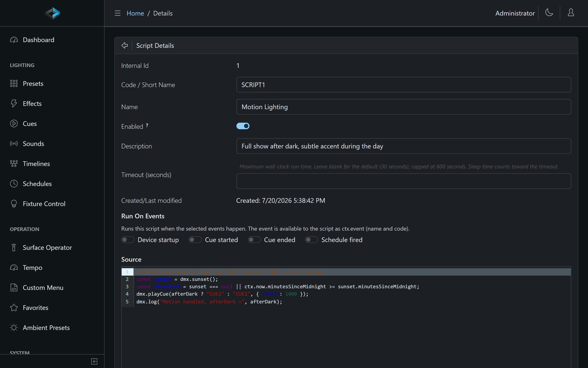This screenshot has width=588, height=368.
Task: Follow the Home breadcrumb link
Action: point(135,13)
